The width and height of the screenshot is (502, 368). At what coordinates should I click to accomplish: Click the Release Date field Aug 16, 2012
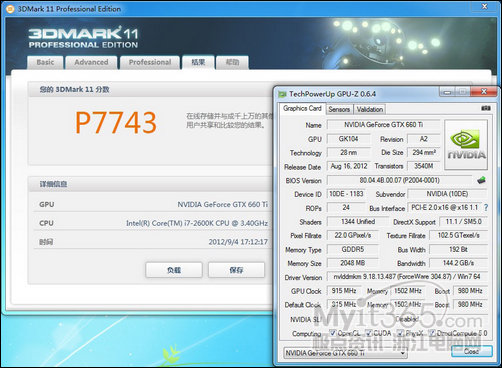pos(349,166)
